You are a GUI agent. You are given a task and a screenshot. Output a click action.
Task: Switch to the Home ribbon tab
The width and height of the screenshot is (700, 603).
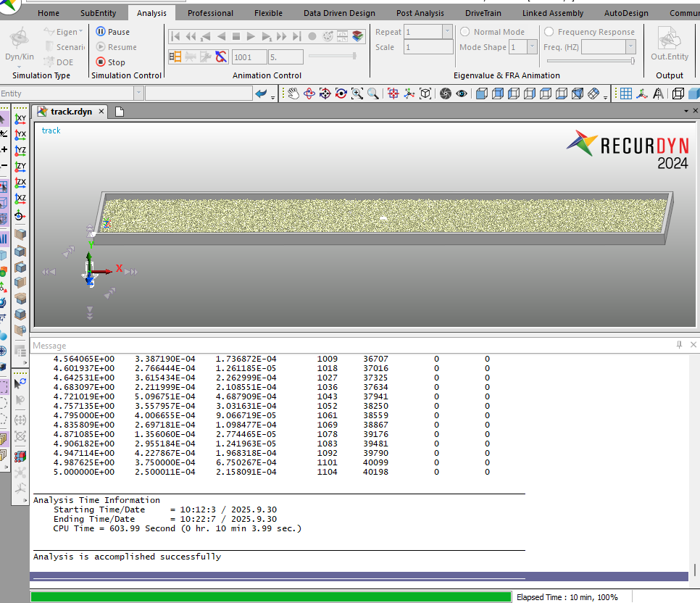48,12
